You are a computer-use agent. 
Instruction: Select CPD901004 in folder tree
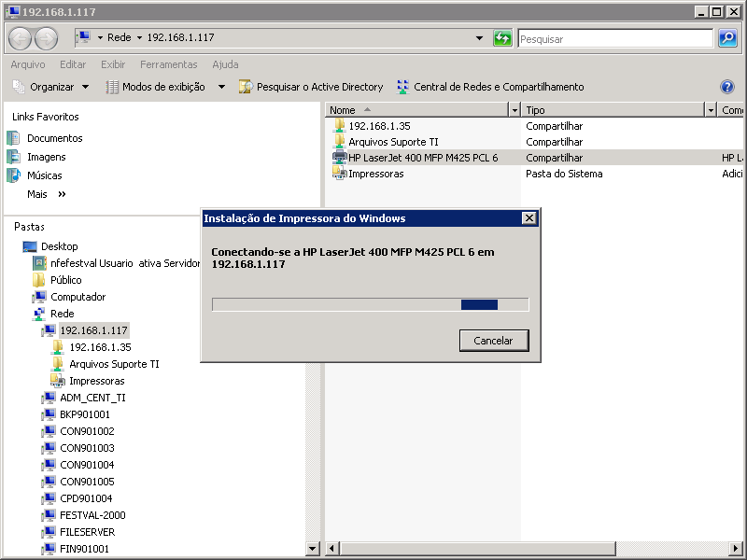[x=86, y=498]
